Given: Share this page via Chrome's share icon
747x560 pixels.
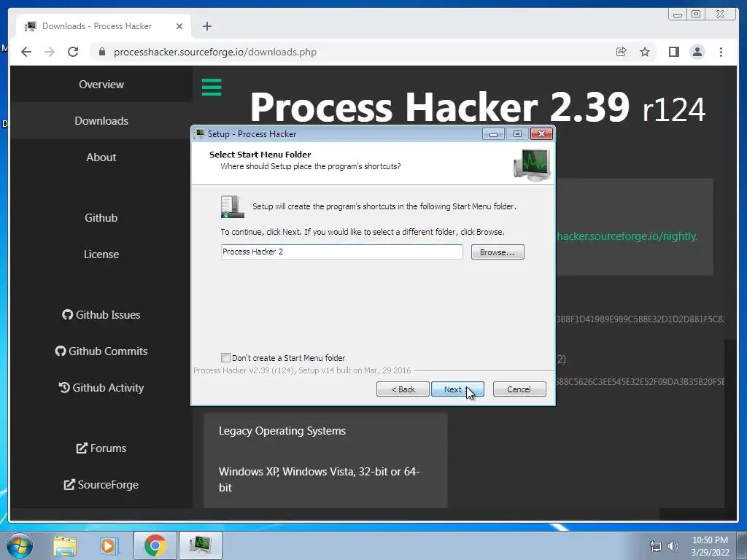Looking at the screenshot, I should tap(622, 52).
